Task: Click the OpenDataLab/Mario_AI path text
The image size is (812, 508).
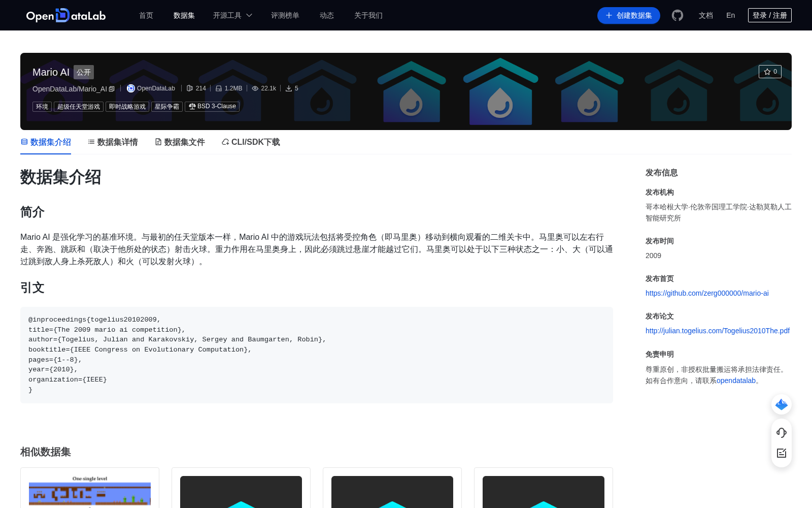Action: tap(70, 89)
